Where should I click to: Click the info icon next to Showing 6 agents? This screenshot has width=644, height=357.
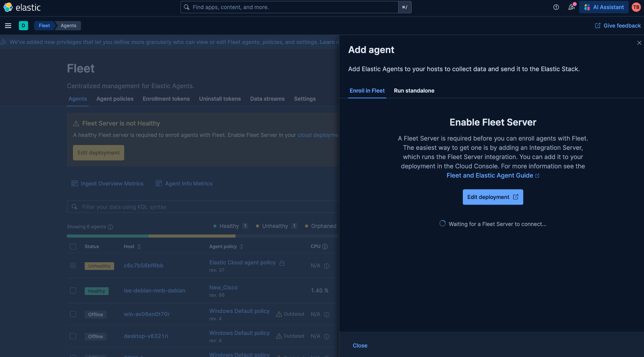pos(110,227)
